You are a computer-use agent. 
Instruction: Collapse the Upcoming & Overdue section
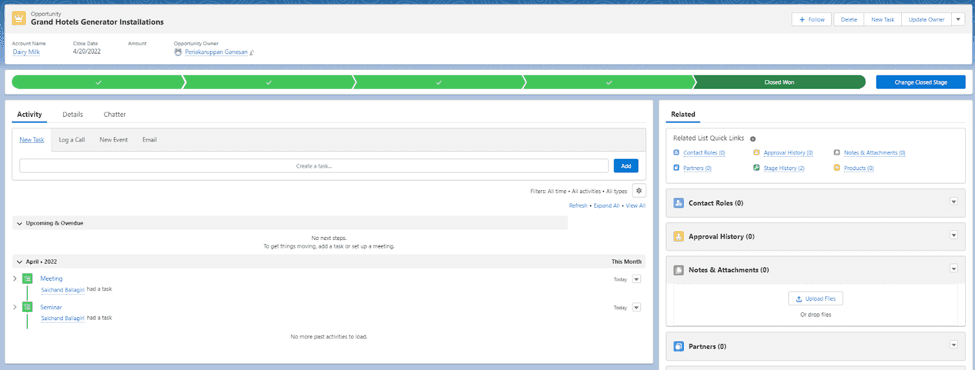(19, 223)
